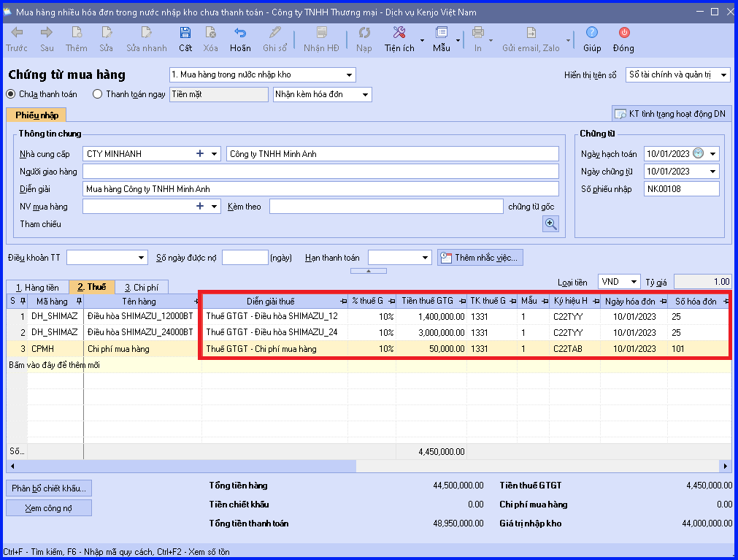Expand the Ngày chứng từ date picker
738x560 pixels.
pos(713,172)
